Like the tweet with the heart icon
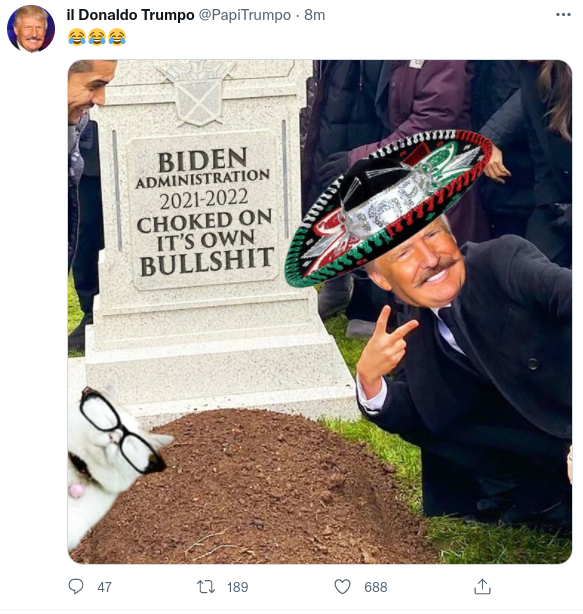 tap(342, 587)
